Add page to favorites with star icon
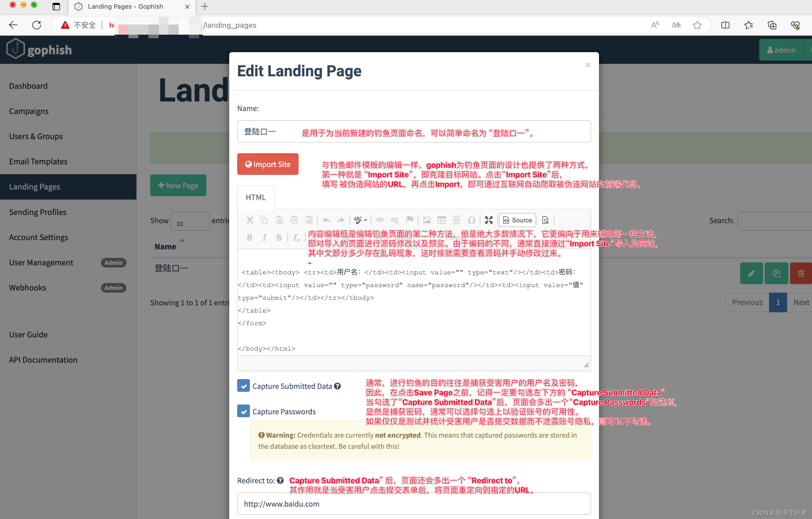 pos(697,25)
